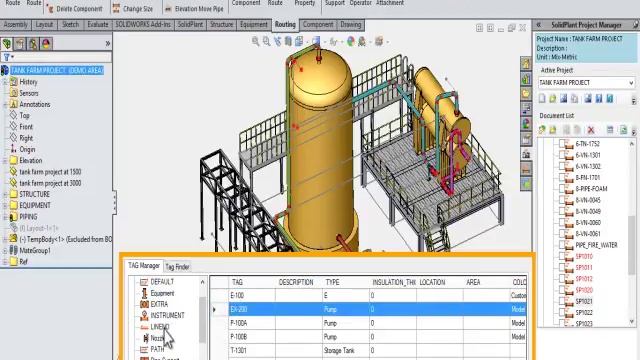Select the LINENO category in TAG Manager
The image size is (640, 360).
[x=160, y=327]
